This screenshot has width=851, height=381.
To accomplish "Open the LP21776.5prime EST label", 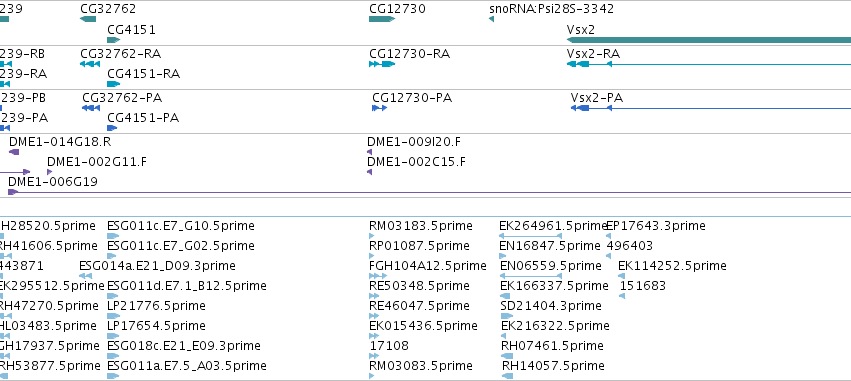I will pyautogui.click(x=156, y=306).
